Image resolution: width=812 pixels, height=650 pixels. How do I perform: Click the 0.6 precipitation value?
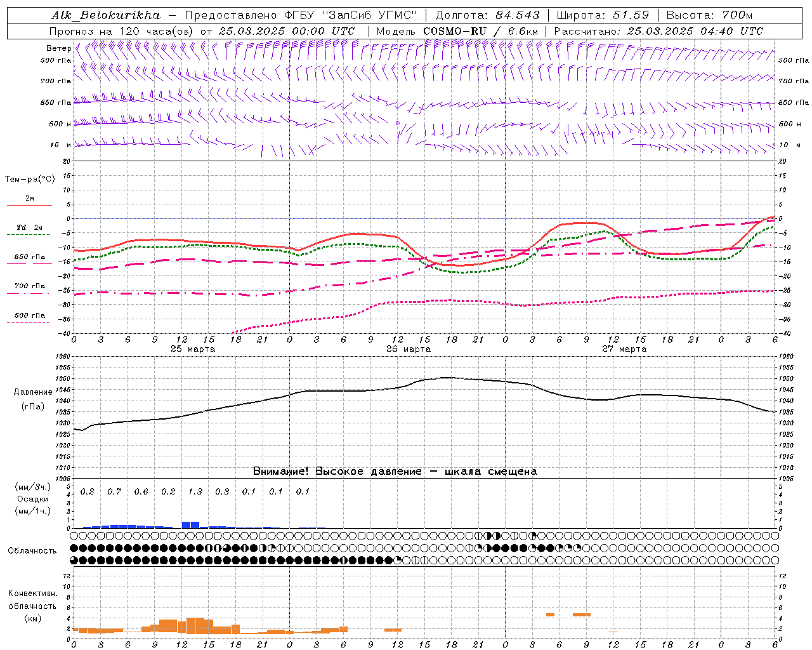coord(141,492)
